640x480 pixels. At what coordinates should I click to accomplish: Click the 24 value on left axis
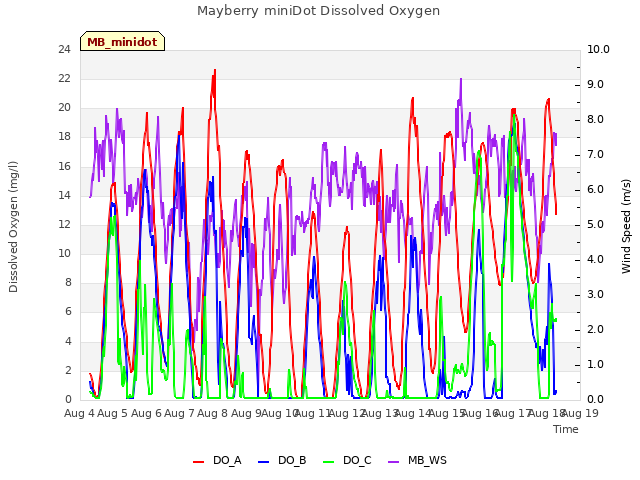click(x=64, y=49)
